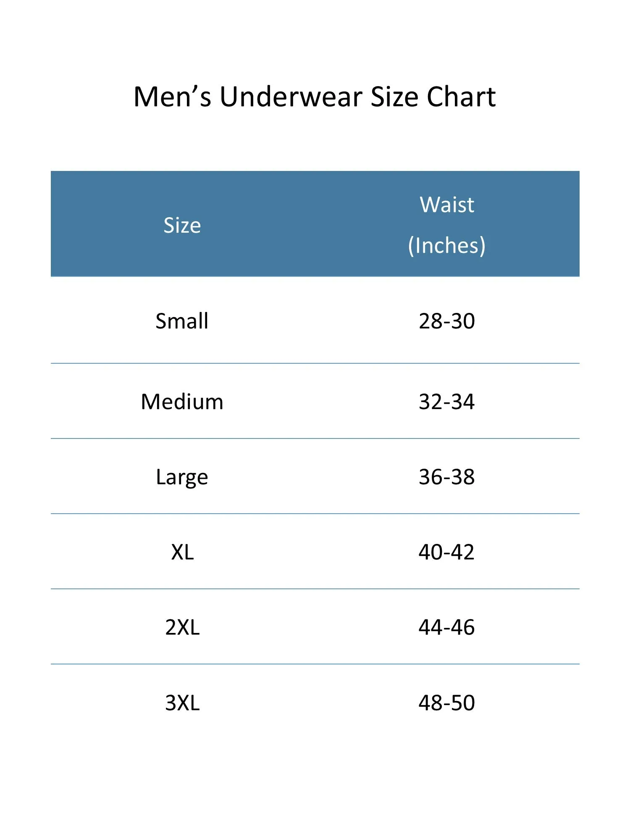Select the XL size label

point(182,552)
